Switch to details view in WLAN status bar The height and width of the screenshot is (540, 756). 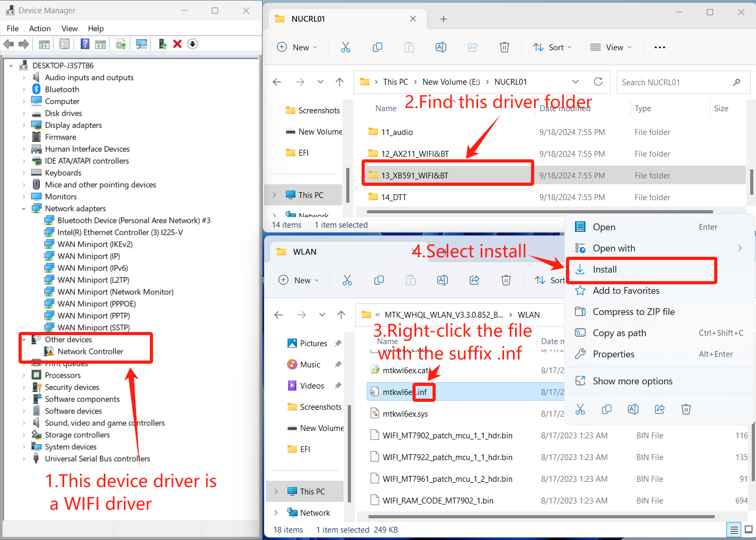tap(734, 529)
